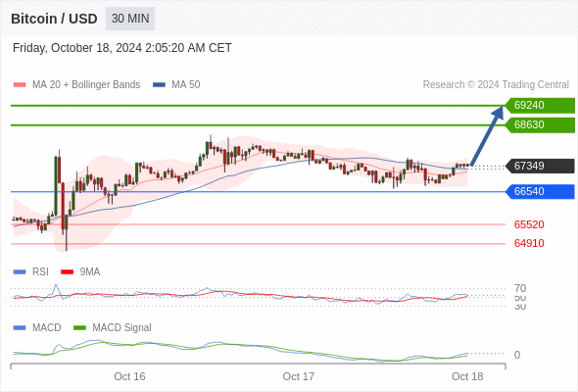Click the blue upward forecast arrow
Image resolution: width=578 pixels, height=392 pixels.
pos(487,135)
